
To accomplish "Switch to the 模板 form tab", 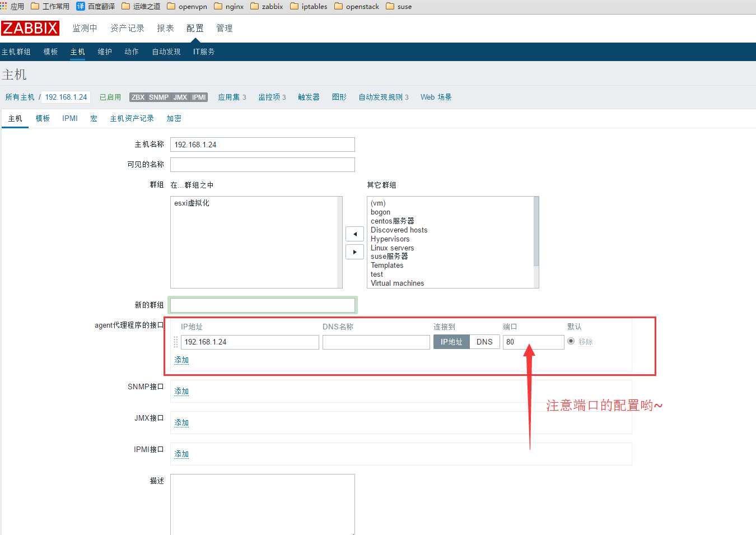I will pos(43,118).
